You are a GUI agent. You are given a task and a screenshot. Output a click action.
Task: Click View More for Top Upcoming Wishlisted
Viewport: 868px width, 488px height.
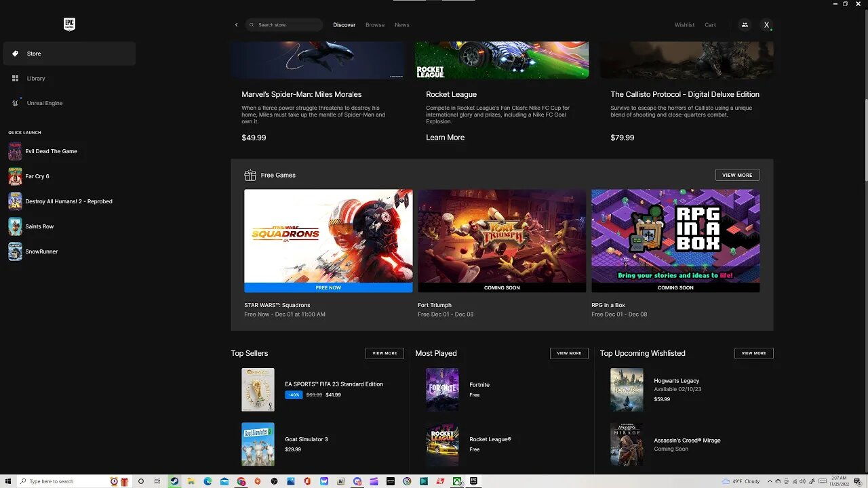(x=753, y=353)
